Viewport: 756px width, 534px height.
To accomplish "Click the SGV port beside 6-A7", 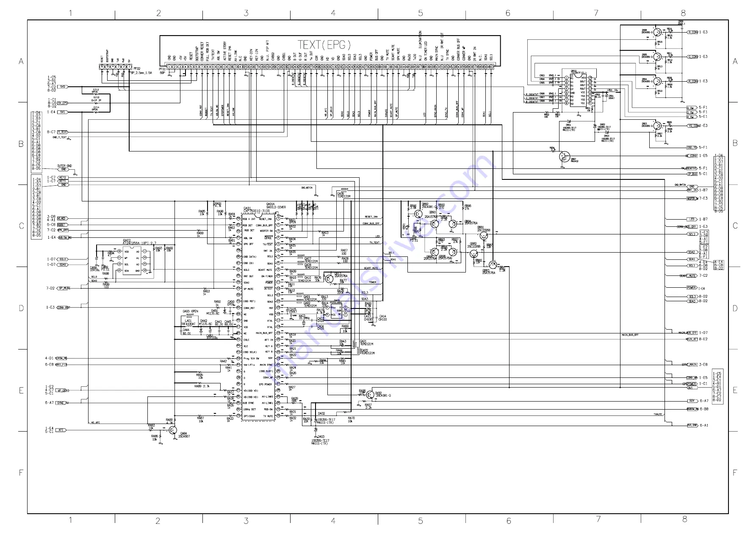I will point(692,401).
